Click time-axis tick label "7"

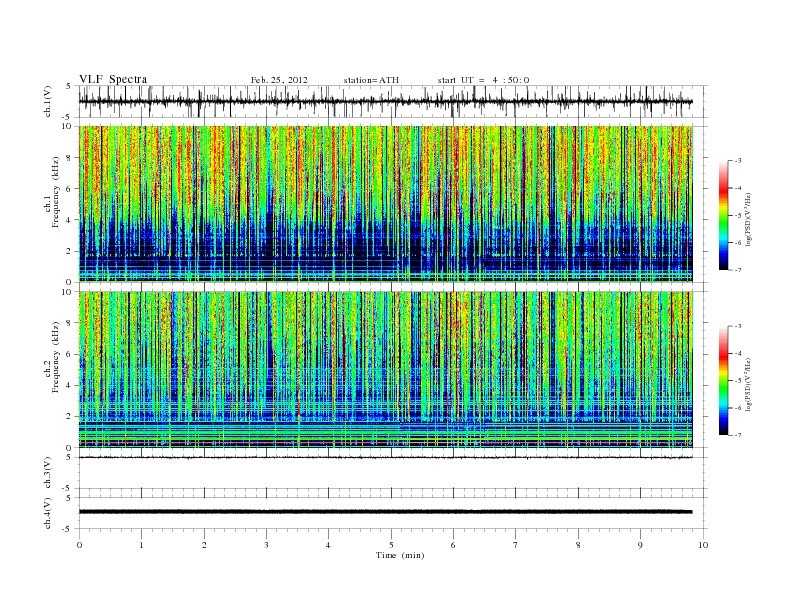[516, 545]
